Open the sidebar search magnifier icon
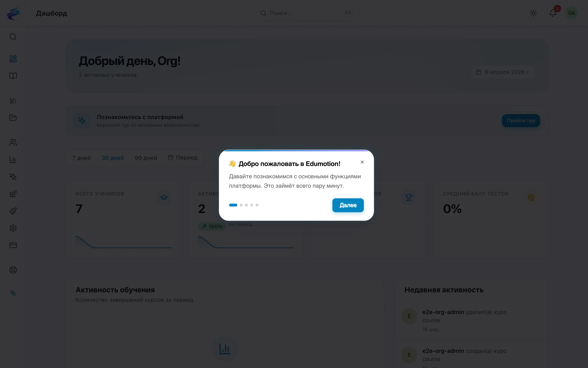Screen dimensions: 588x368 point(13,37)
